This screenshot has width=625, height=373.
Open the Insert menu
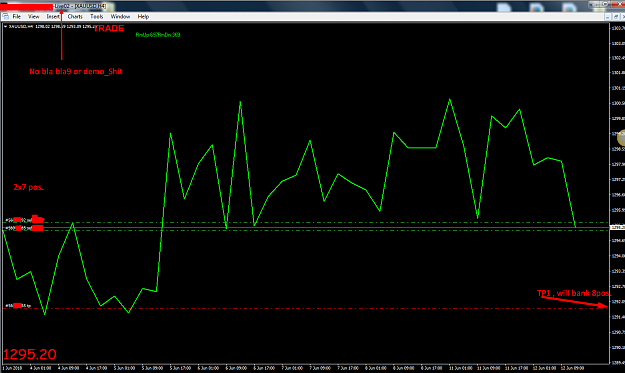(x=53, y=16)
